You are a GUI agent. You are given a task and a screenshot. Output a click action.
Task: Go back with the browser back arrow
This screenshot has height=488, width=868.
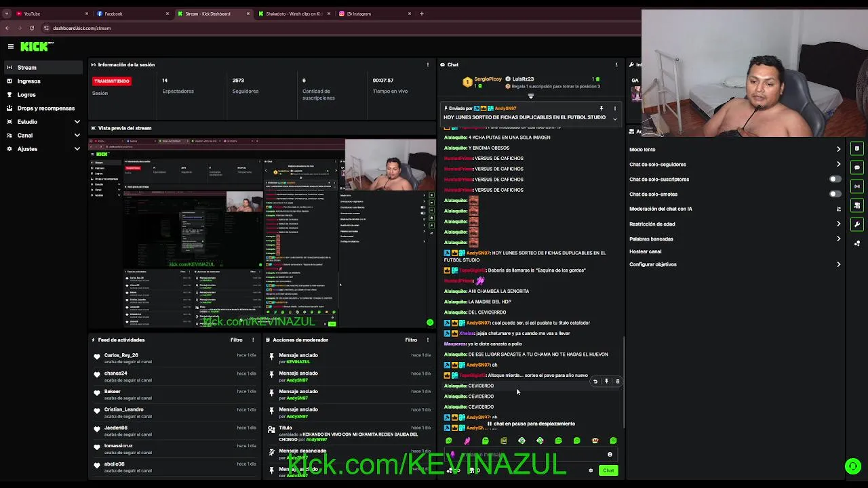7,28
